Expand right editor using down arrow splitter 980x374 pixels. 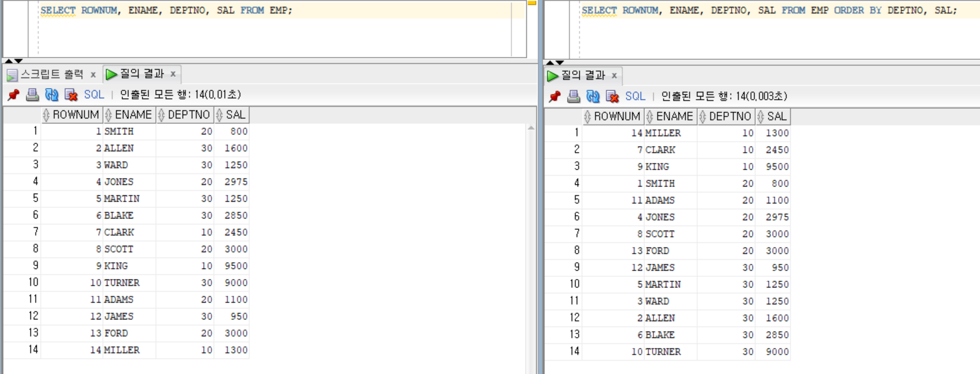[x=560, y=62]
